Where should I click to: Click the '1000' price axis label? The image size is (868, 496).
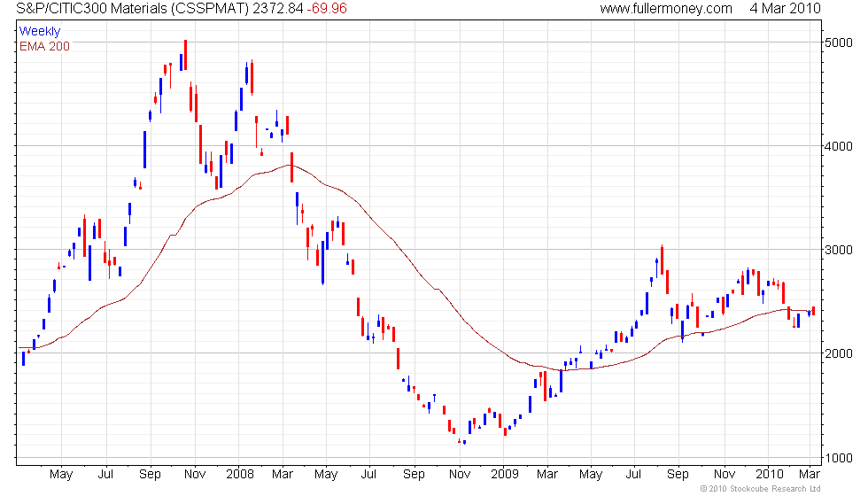click(838, 459)
